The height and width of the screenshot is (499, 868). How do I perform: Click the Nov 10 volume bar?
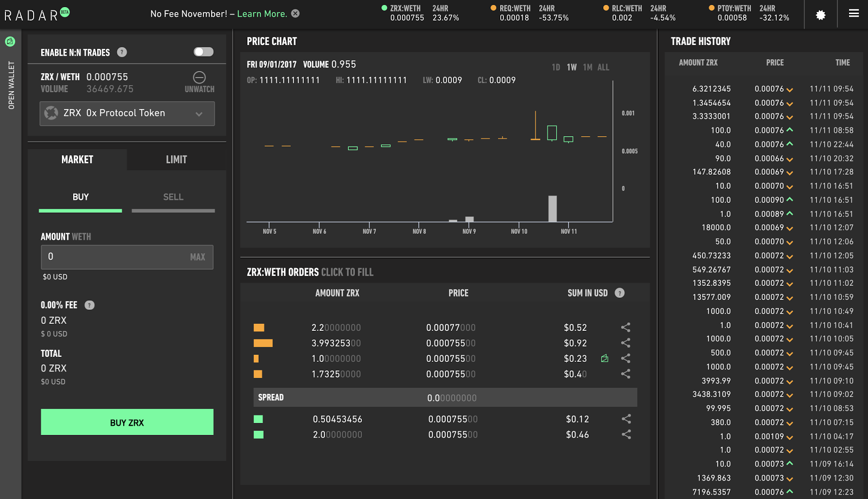point(552,209)
